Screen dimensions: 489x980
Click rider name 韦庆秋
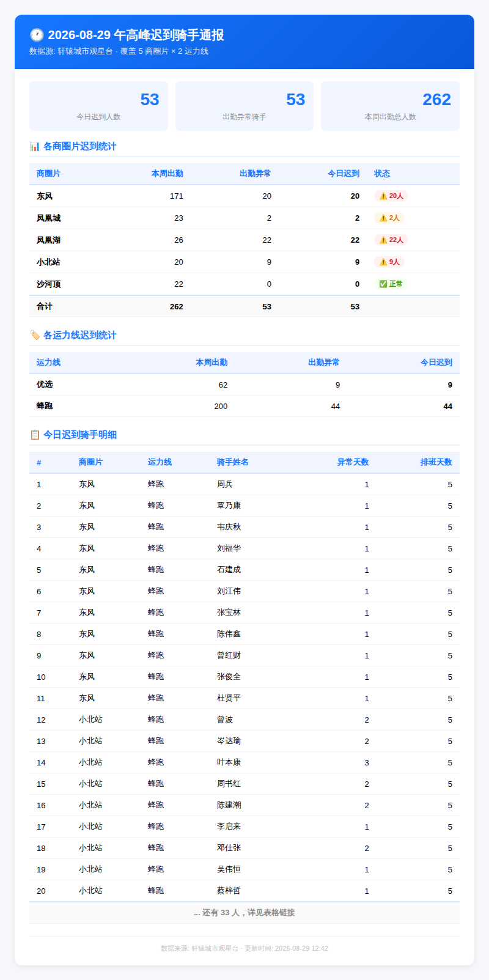coord(229,527)
